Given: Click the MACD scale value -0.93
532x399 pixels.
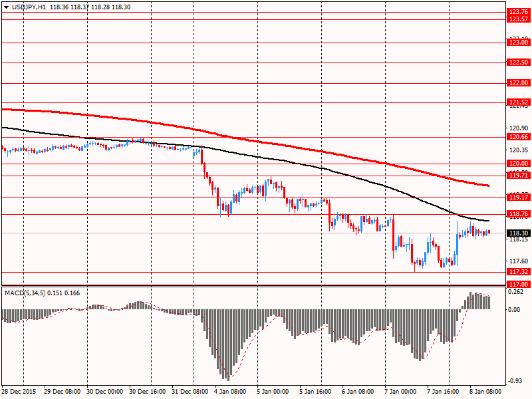Looking at the screenshot, I should (x=515, y=381).
